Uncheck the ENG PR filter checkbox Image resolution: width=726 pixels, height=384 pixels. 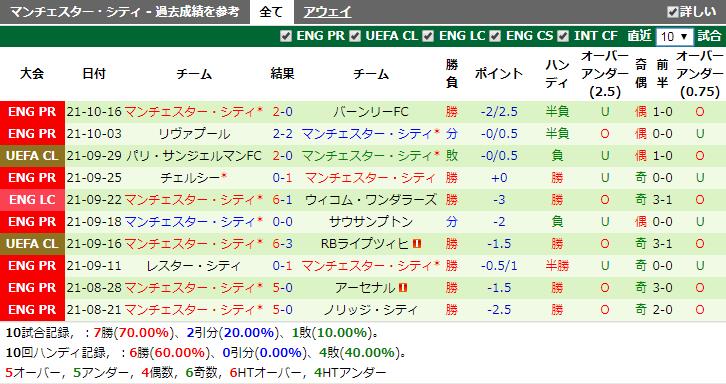point(286,36)
